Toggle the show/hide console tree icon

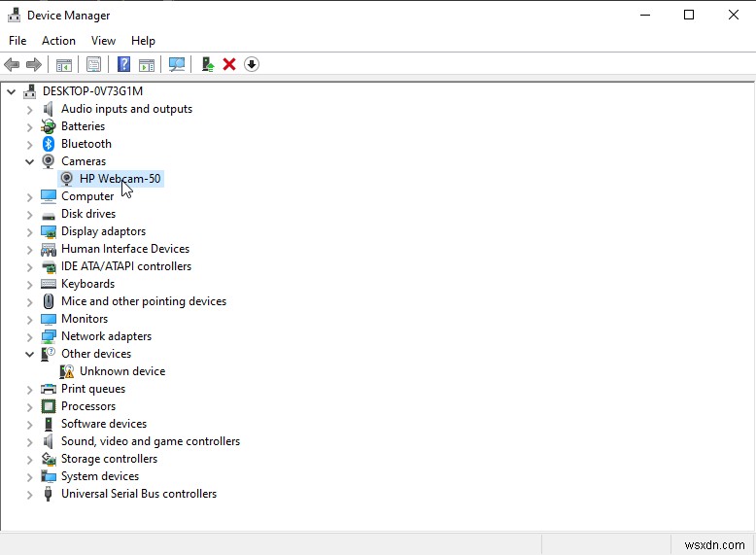point(63,64)
